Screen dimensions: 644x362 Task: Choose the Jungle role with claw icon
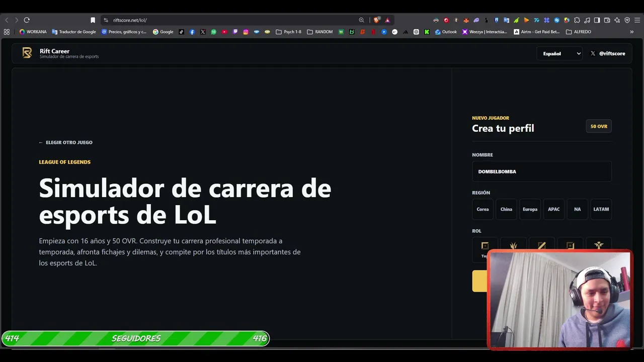[x=513, y=244]
